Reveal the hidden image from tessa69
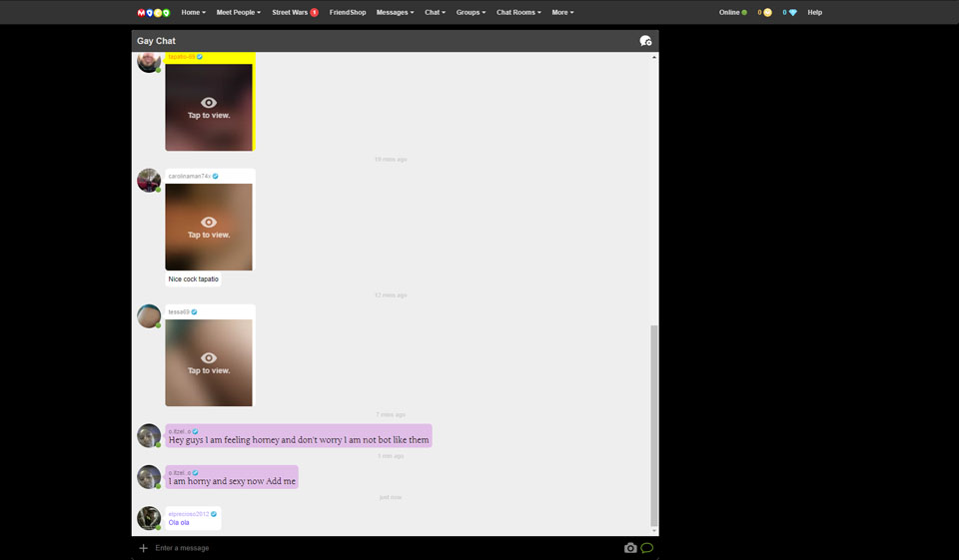 pyautogui.click(x=209, y=362)
